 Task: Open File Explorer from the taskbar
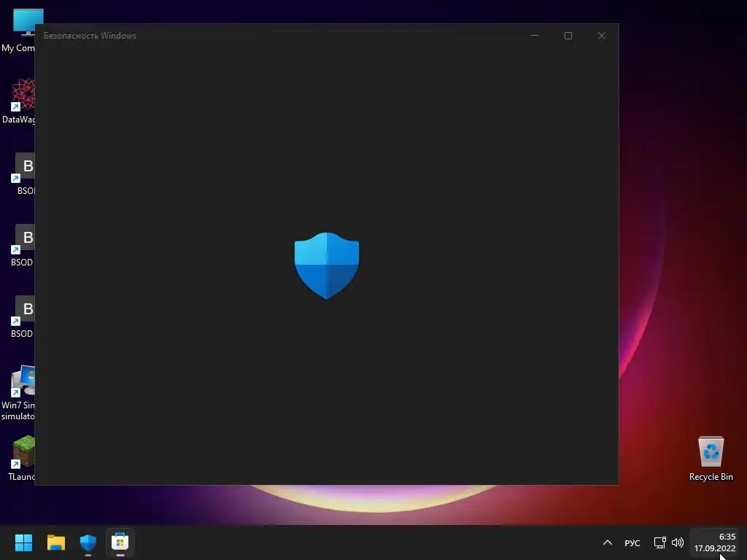[x=55, y=542]
